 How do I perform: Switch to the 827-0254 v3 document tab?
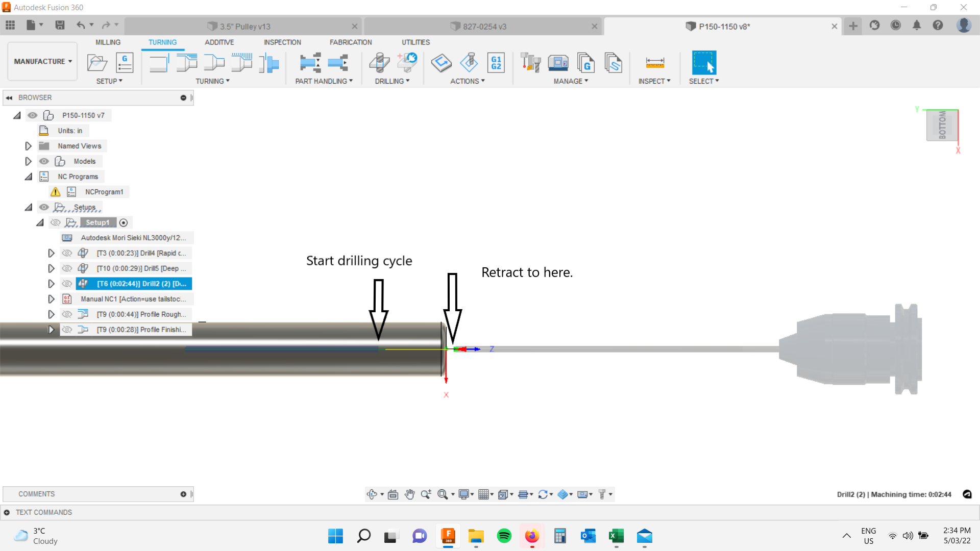[x=482, y=26]
